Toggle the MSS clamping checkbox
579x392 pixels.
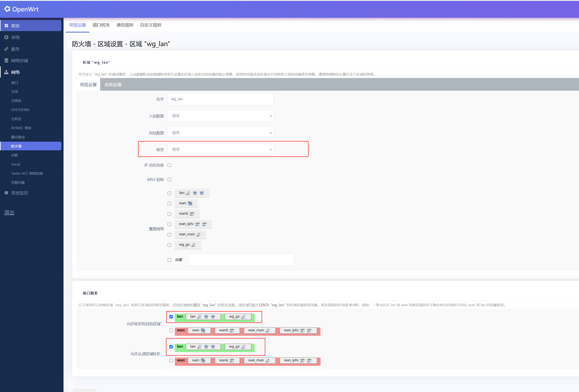coord(169,180)
